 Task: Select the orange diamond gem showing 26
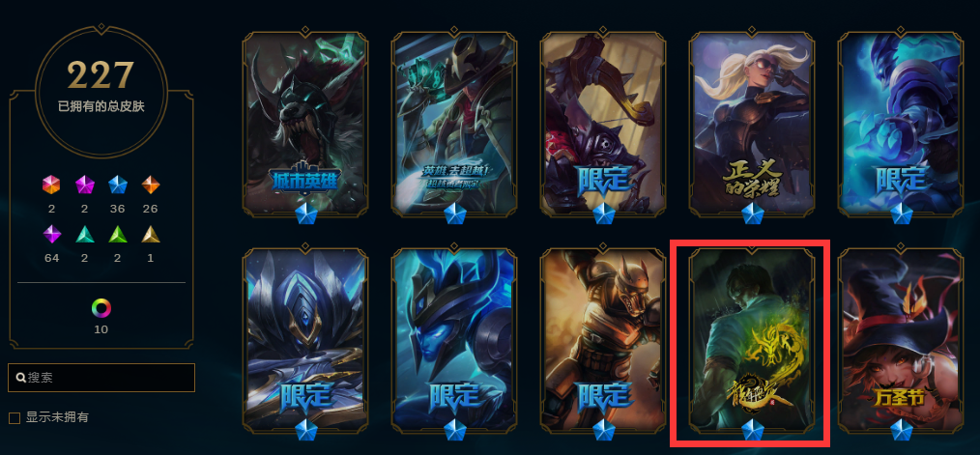150,185
